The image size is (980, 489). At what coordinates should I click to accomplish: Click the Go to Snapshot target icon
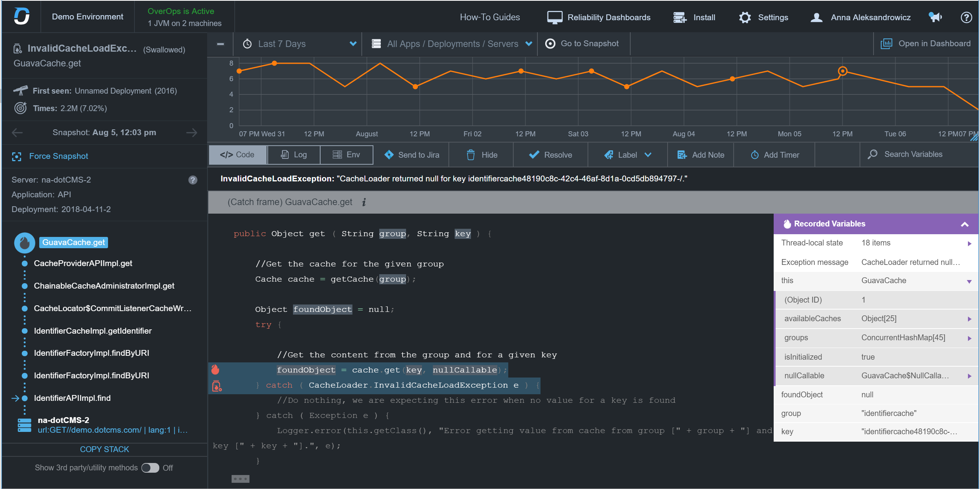coord(550,44)
